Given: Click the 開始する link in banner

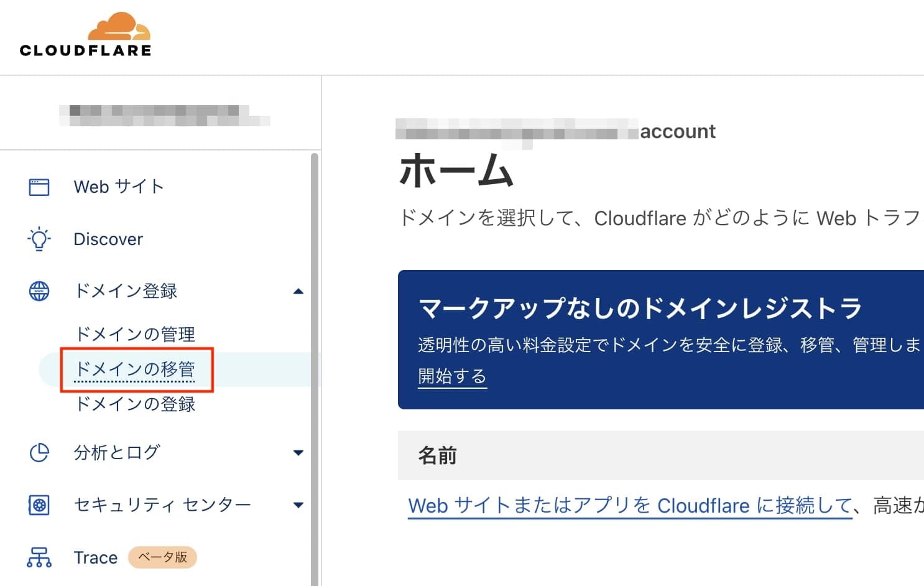Looking at the screenshot, I should [x=452, y=376].
